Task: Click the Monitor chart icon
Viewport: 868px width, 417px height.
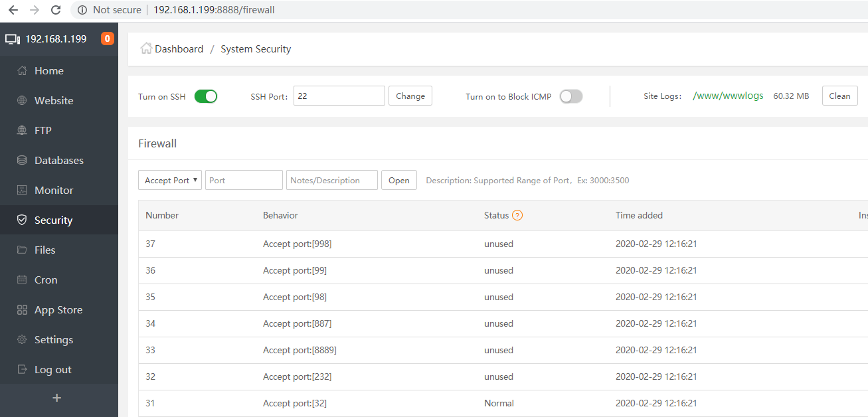Action: (22, 191)
